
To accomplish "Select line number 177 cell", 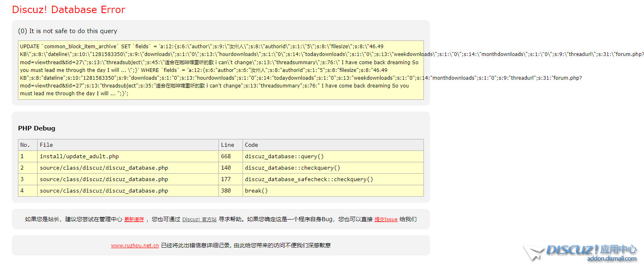I will (x=231, y=179).
